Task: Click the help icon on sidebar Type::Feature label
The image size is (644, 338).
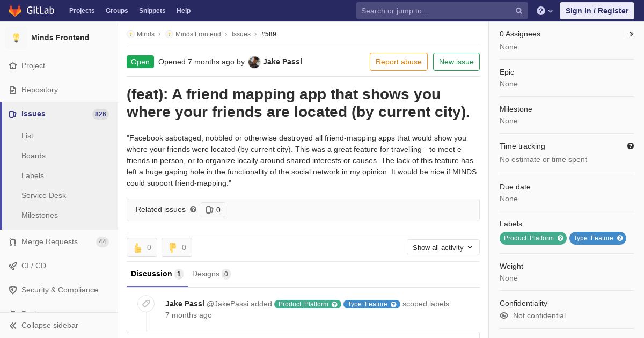Action: coord(620,238)
